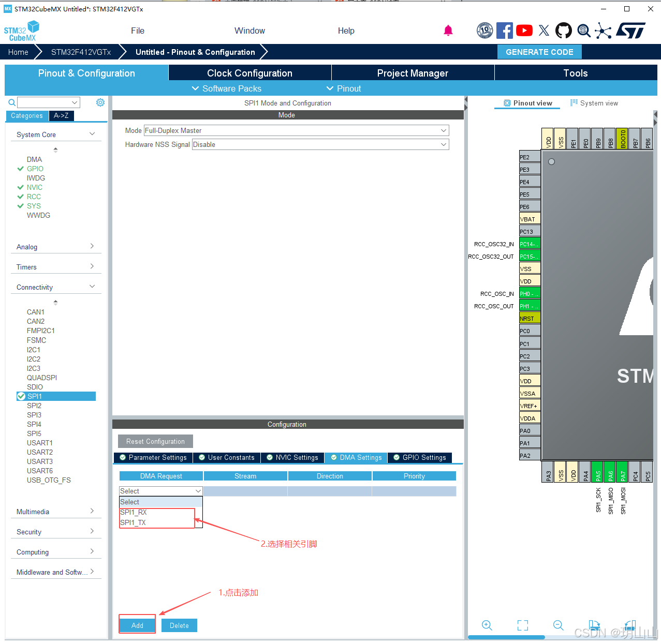661x644 pixels.
Task: Click the VBAT pin on the chip
Action: click(x=530, y=219)
